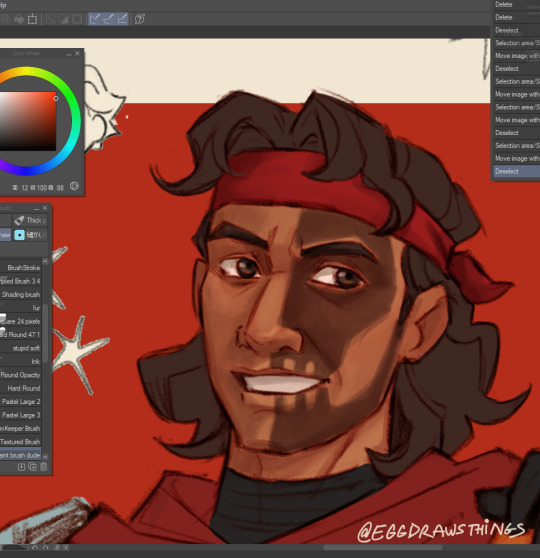Viewport: 540px width, 558px height.
Task: Select the Ink brush
Action: (21, 362)
